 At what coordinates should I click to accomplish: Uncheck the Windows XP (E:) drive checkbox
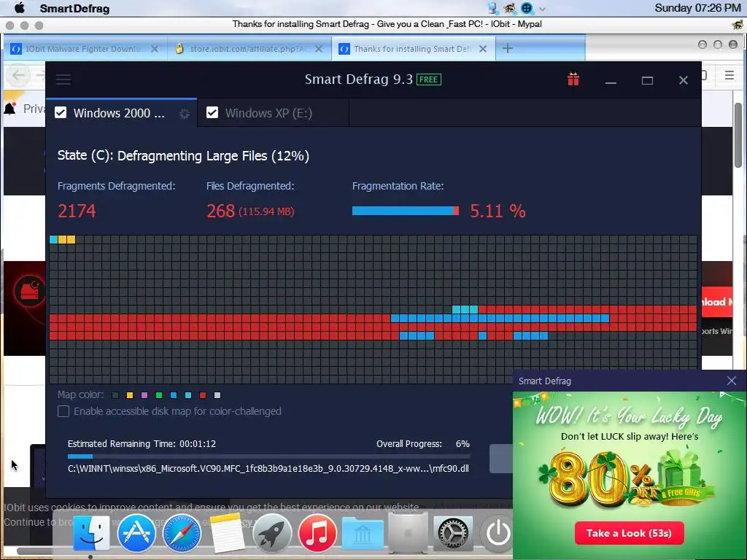[x=212, y=113]
